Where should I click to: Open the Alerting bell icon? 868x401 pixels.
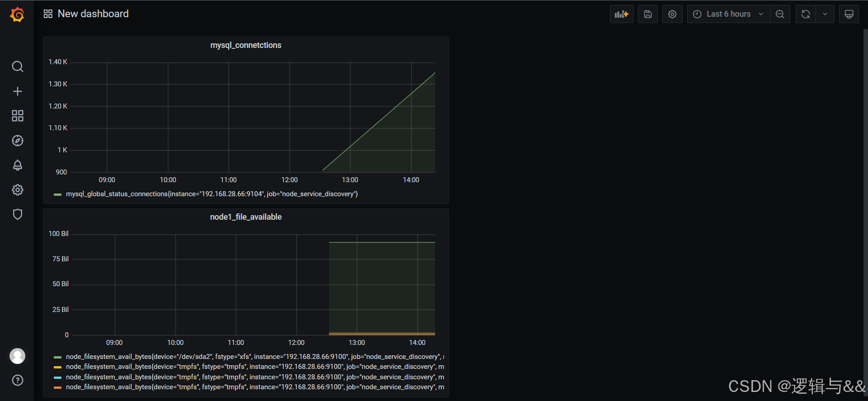17,165
